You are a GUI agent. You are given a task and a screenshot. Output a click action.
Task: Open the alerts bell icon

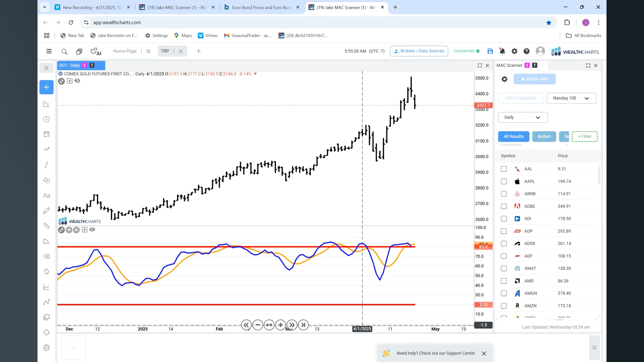(502, 51)
